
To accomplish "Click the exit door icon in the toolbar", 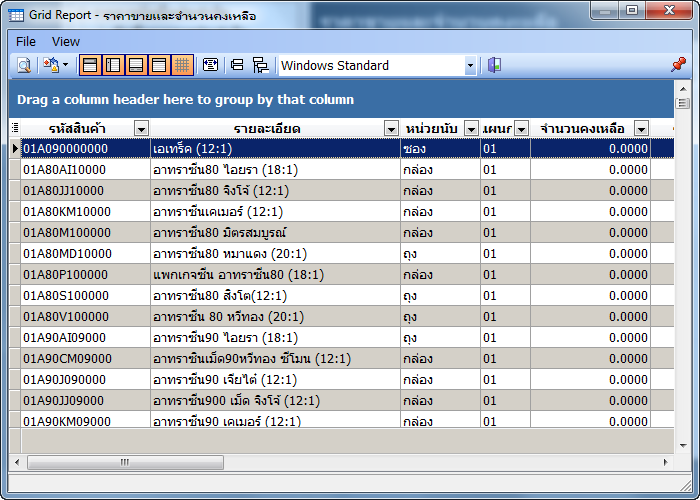I will (x=494, y=65).
